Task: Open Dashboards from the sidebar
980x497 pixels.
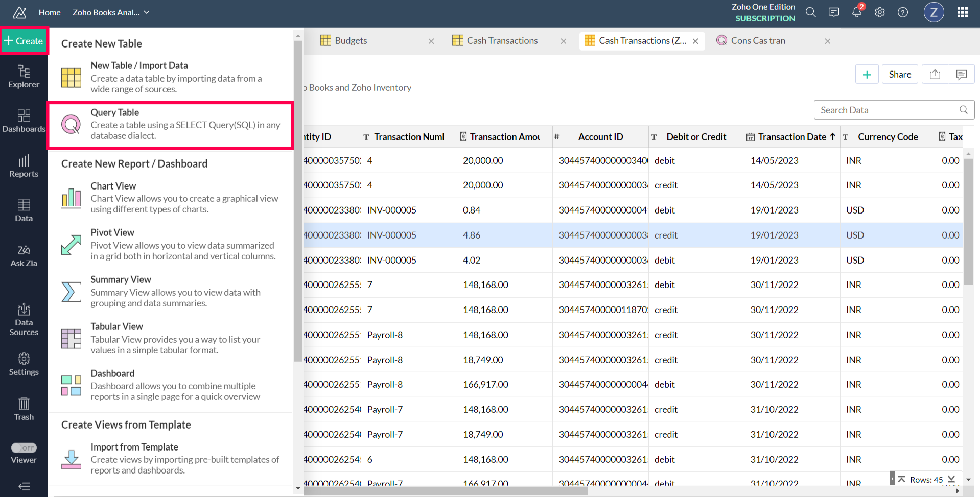Action: (24, 121)
